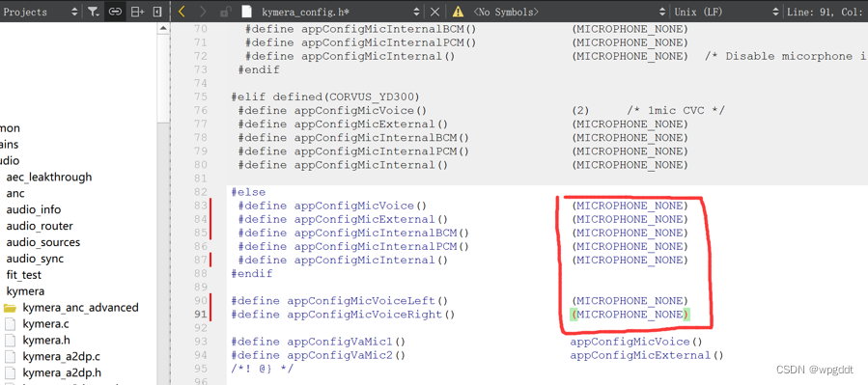
Task: Click the yellow warning icon
Action: point(458,12)
